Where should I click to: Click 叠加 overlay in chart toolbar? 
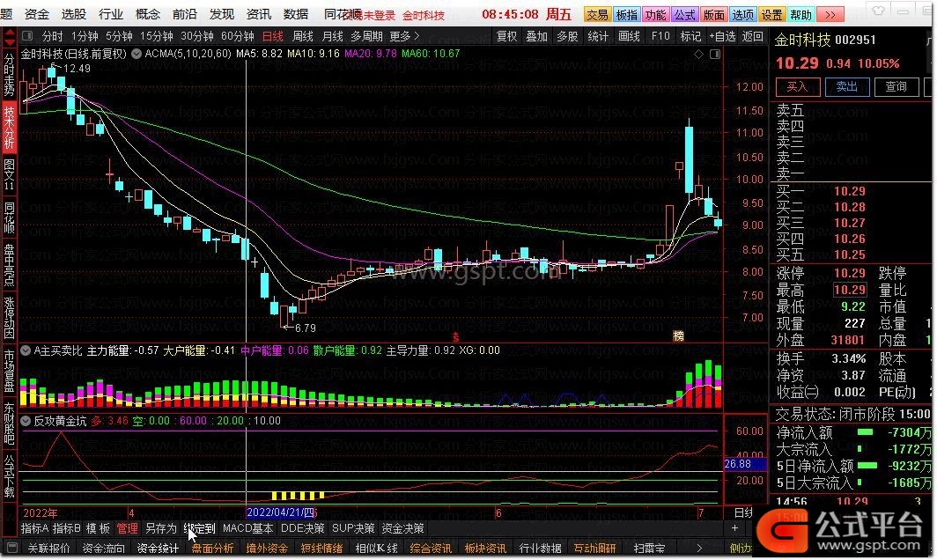(536, 36)
